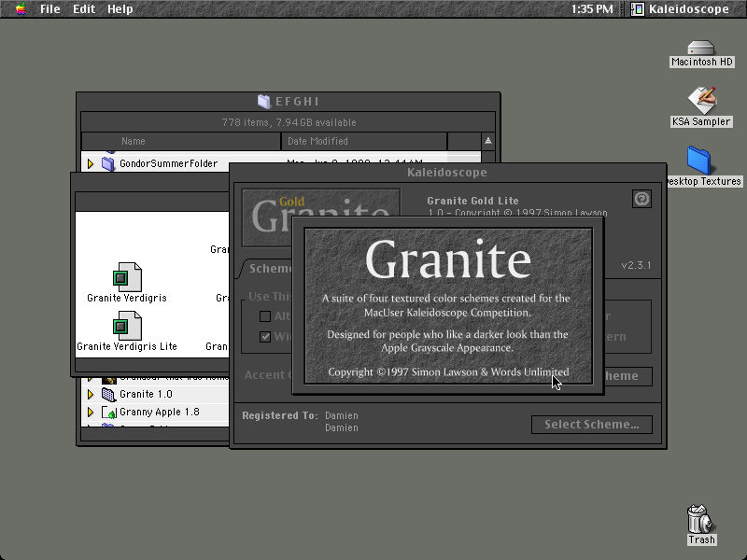
Task: Click the menu bar clock
Action: [592, 8]
